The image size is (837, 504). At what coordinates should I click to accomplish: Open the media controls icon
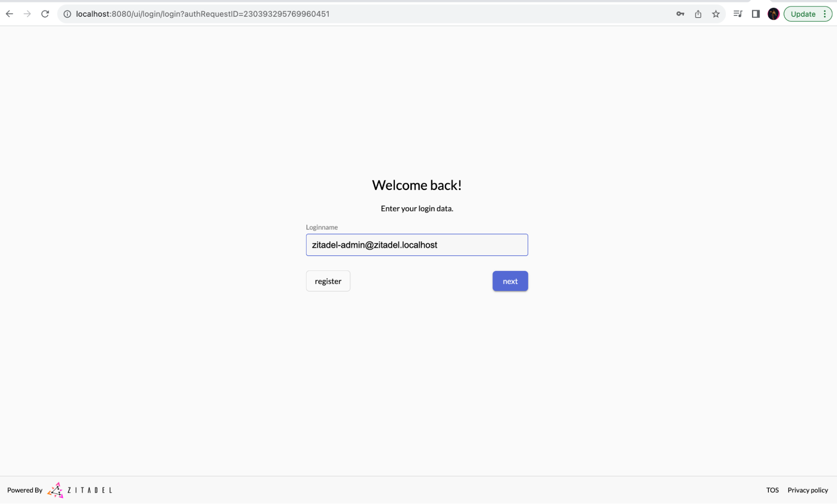pyautogui.click(x=738, y=14)
